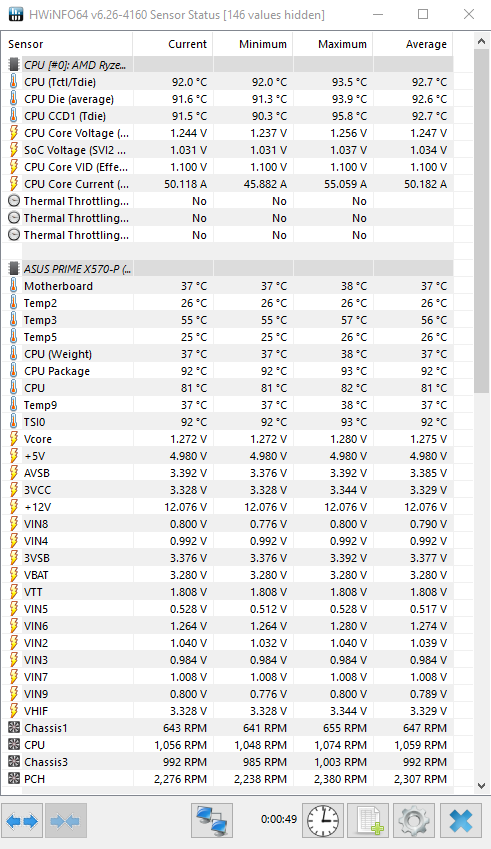Select the CPU Core Voltage row
The image size is (491, 849).
point(231,133)
